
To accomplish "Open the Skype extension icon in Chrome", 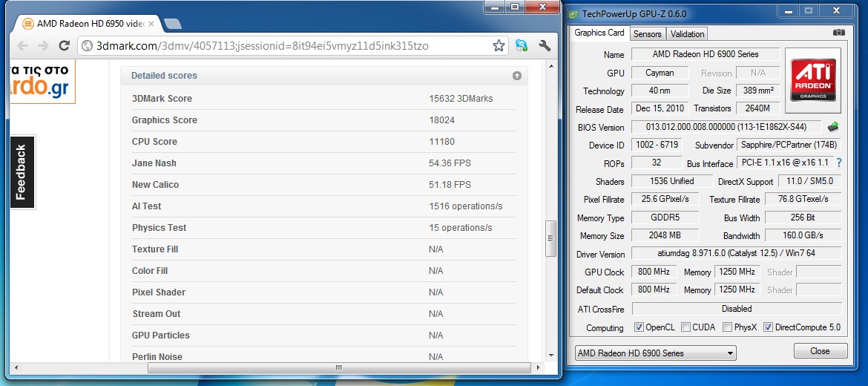I will coord(521,46).
